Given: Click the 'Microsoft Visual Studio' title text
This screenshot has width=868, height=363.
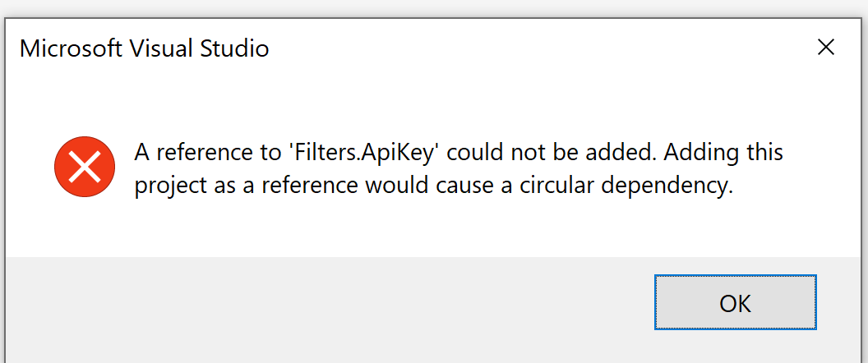Looking at the screenshot, I should click(144, 48).
